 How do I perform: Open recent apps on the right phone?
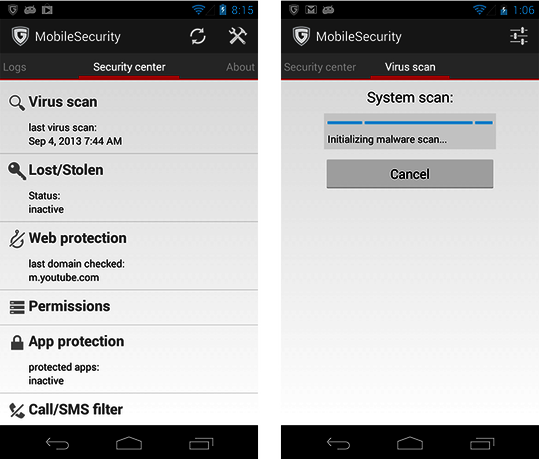tap(482, 444)
